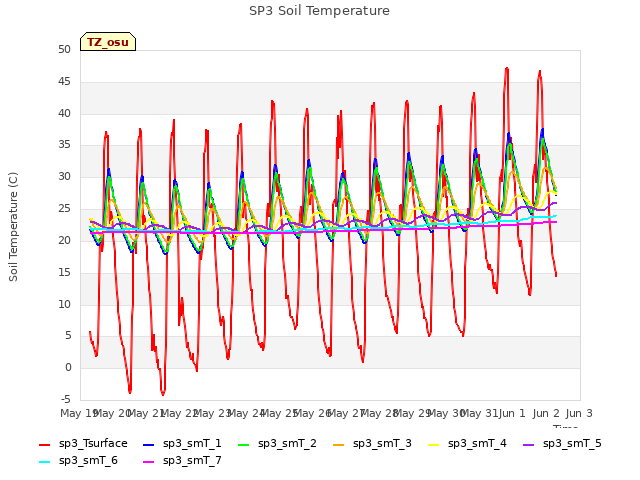Toggle the sp3_smT_4 legend entry
The width and height of the screenshot is (640, 480).
(x=467, y=444)
